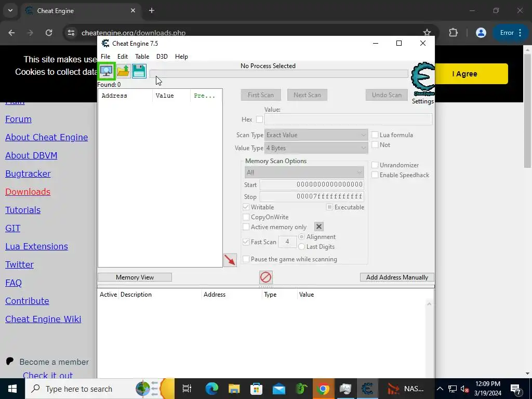Save the table floppy disk icon
The image size is (532, 399).
pos(139,71)
